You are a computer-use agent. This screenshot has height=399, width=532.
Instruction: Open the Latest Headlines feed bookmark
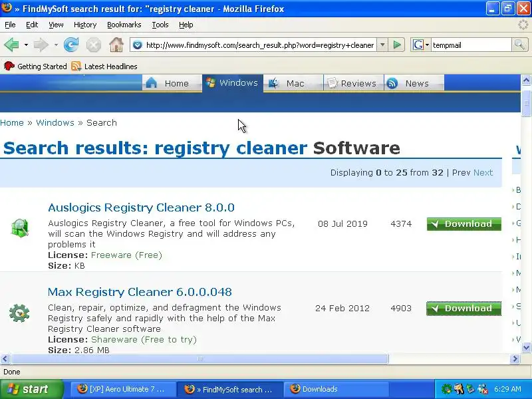point(104,66)
